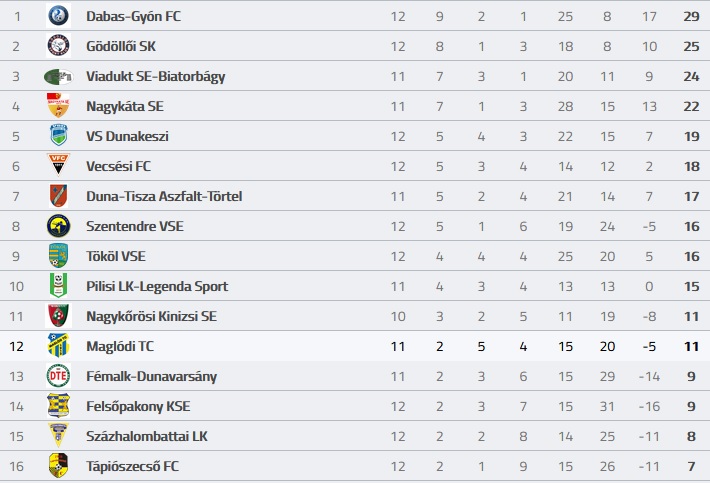Image resolution: width=710 pixels, height=483 pixels.
Task: Open the Viadukt SE-Biatorbágy crest icon
Action: (58, 77)
